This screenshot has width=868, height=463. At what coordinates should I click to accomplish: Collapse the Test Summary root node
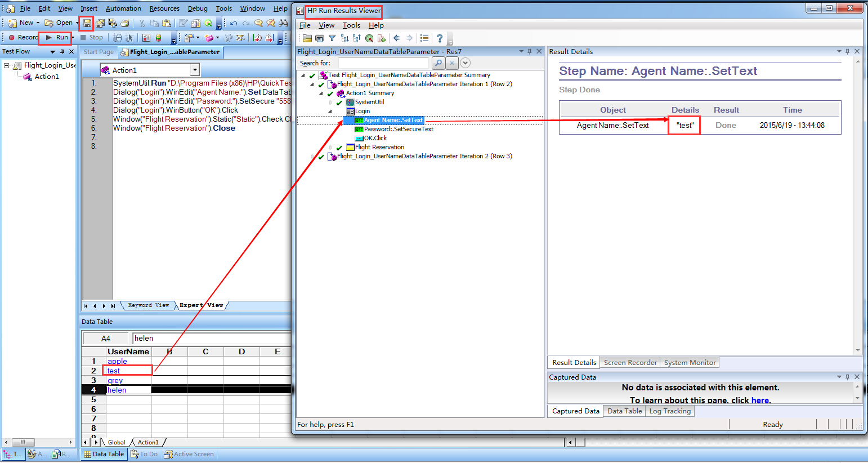303,75
